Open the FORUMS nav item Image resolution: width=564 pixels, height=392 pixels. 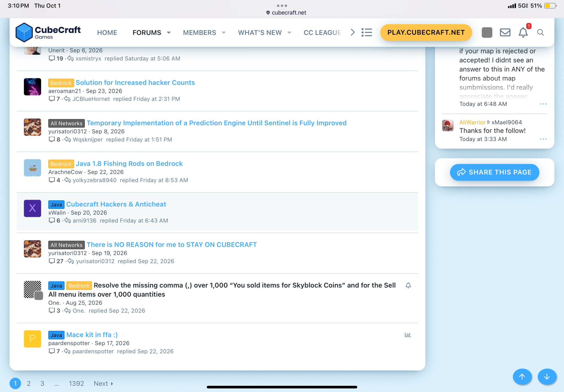click(147, 33)
